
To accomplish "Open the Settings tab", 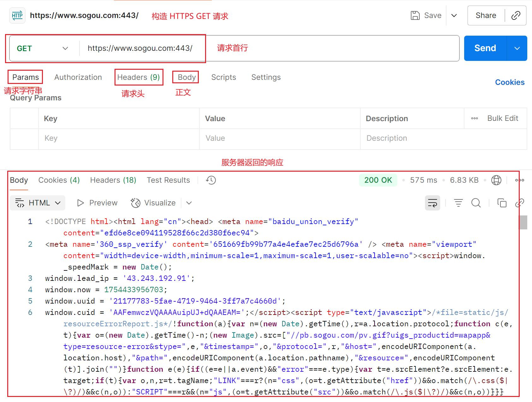I will click(x=266, y=77).
